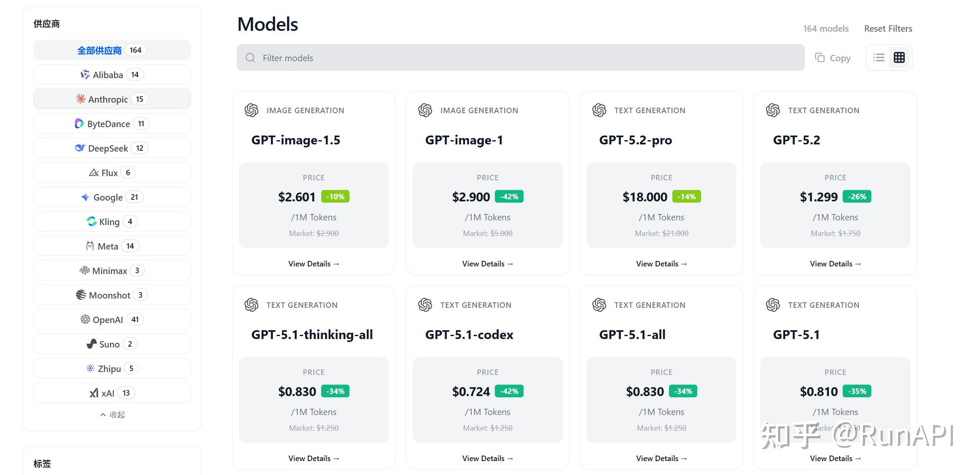Click the Meta llama icon in sidebar
This screenshot has width=980, height=475.
tap(90, 246)
